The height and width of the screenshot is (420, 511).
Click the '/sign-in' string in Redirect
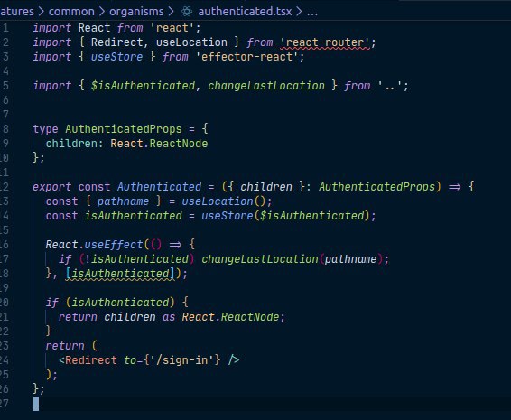[x=181, y=360]
